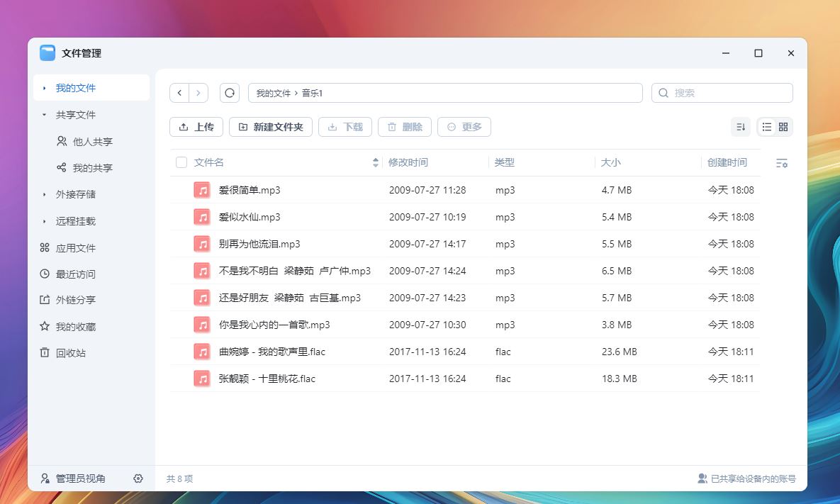Switch to grid thumbnail view

tap(783, 127)
